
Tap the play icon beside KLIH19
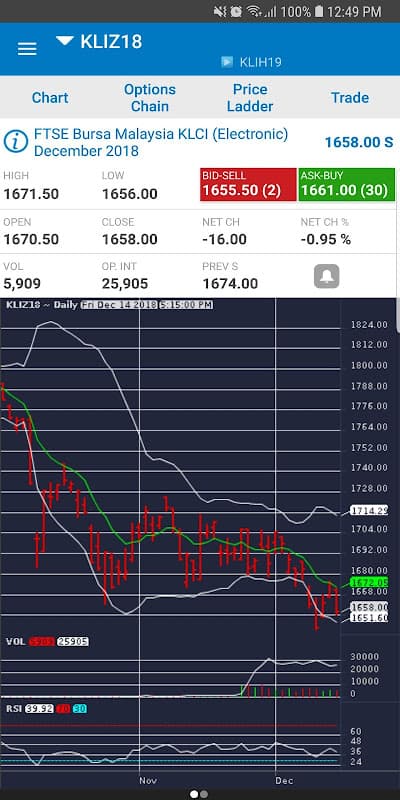pos(227,62)
